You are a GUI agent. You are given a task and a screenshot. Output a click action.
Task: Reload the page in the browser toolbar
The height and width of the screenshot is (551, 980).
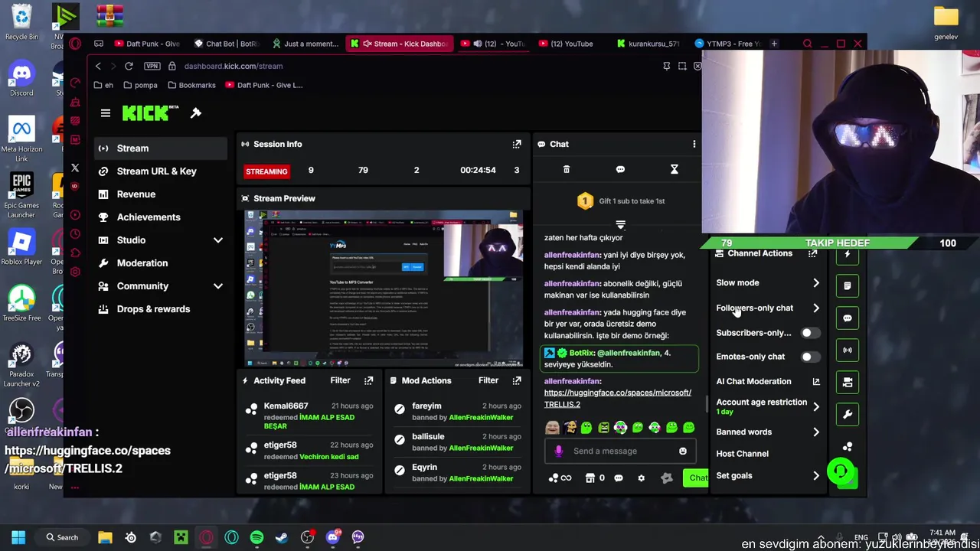click(129, 66)
